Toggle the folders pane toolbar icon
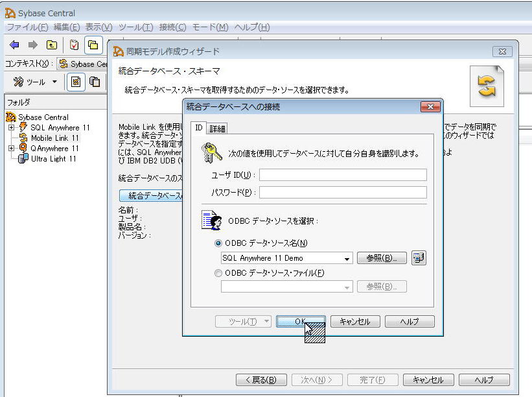 click(x=93, y=45)
